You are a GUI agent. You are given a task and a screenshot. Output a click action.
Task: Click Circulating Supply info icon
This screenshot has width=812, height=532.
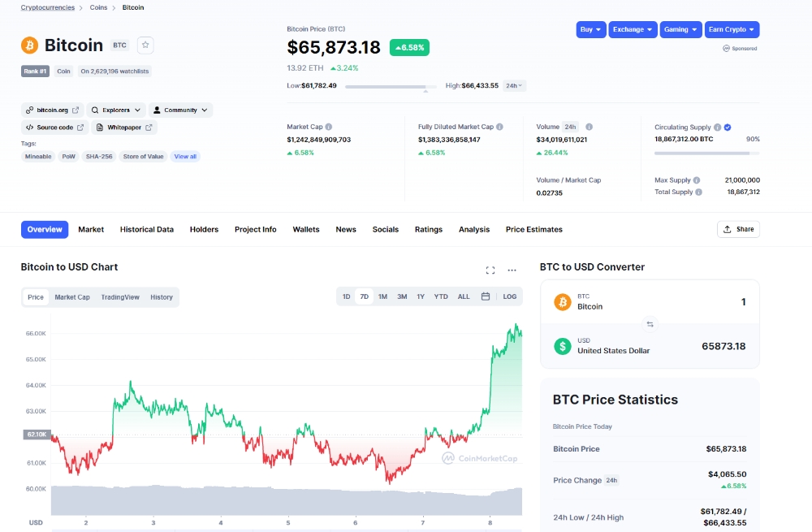point(717,127)
